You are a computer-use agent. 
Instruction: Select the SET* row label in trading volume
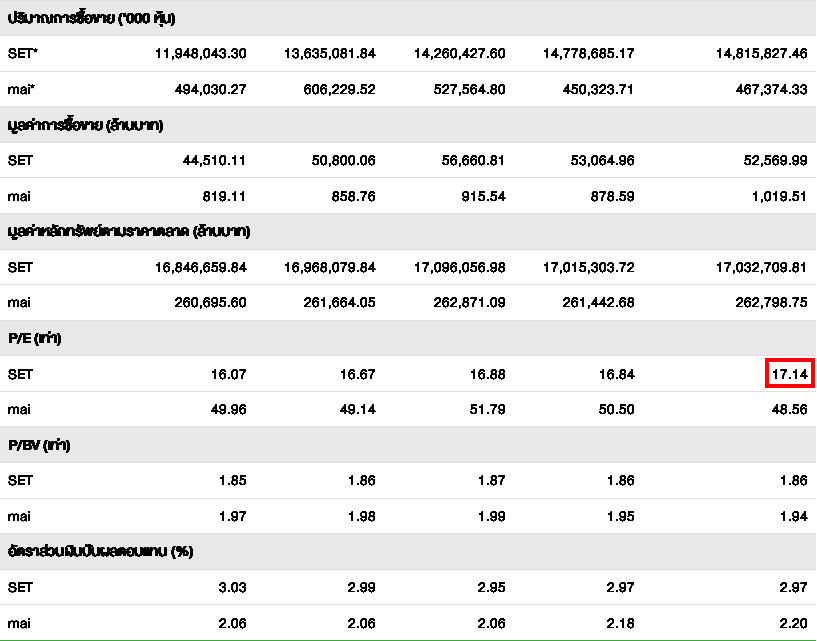coord(23,53)
